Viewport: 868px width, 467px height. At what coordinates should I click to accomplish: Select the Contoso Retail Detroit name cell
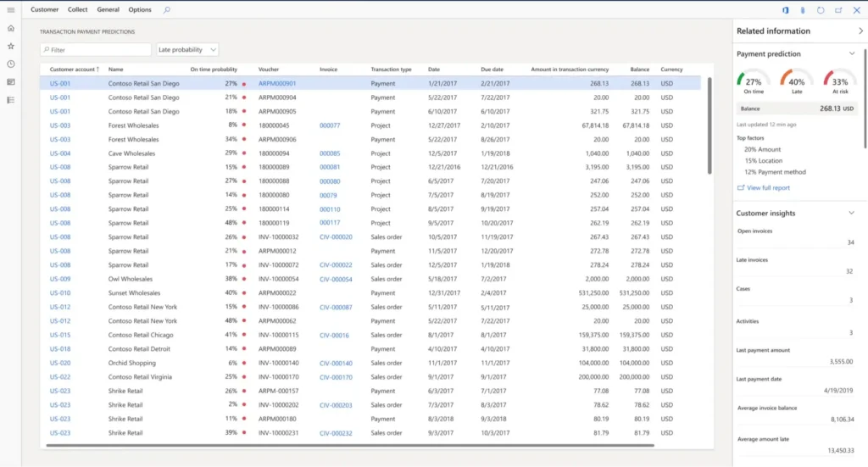point(139,349)
